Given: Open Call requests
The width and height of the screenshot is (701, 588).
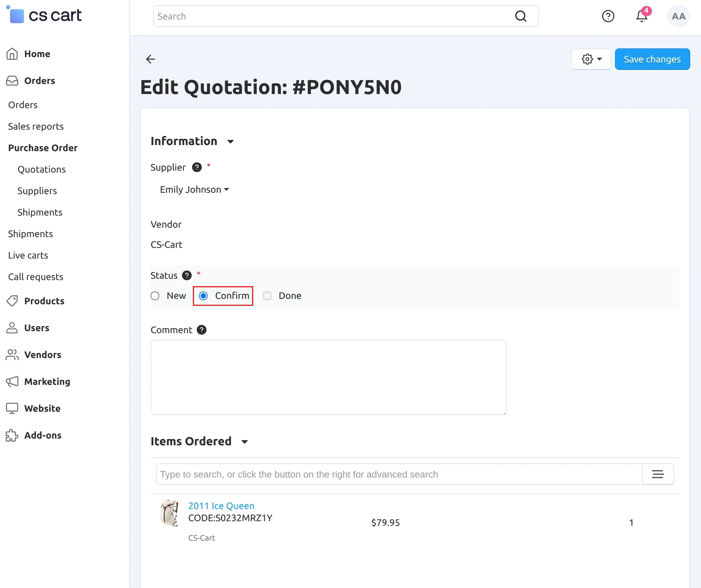Looking at the screenshot, I should point(36,277).
